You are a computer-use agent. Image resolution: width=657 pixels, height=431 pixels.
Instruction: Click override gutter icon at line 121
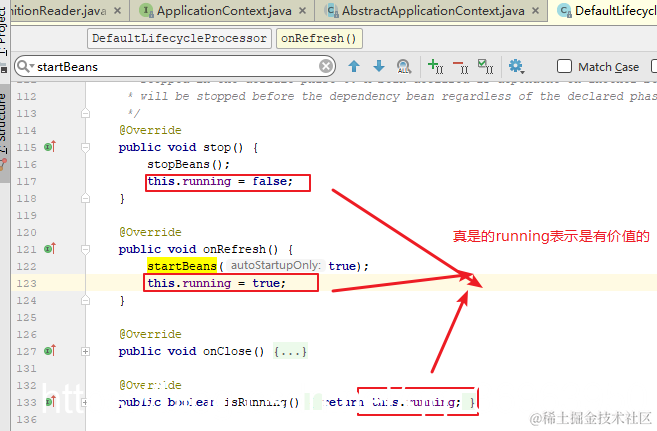pyautogui.click(x=50, y=249)
